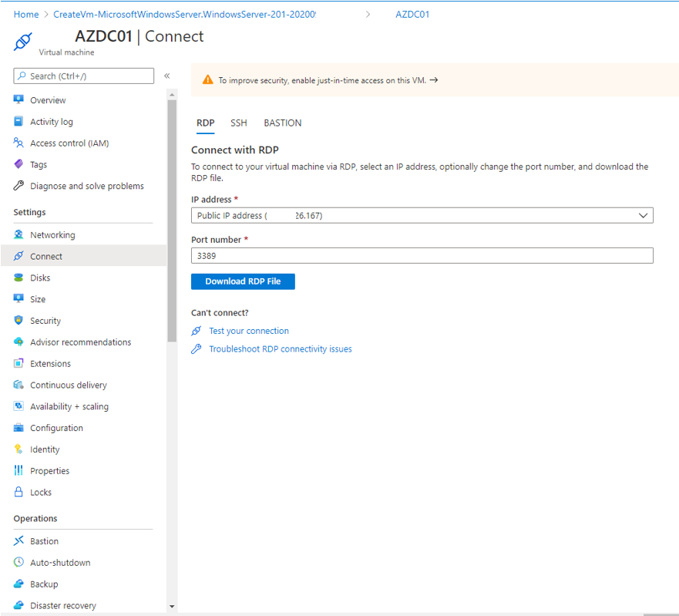Click the Extensions icon
This screenshot has width=679, height=616.
[18, 363]
